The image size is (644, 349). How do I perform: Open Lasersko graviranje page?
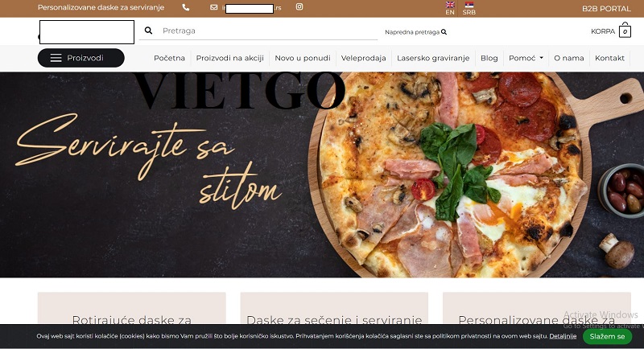tap(435, 58)
